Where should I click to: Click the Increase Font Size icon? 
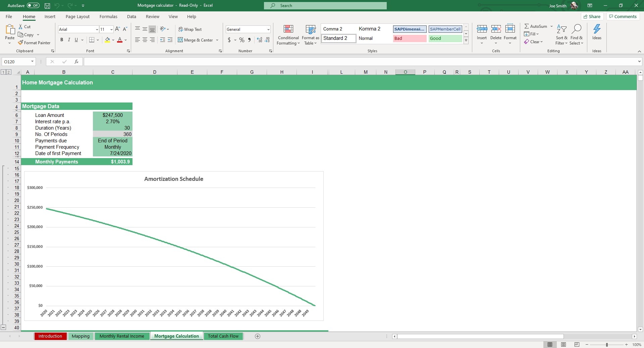click(x=117, y=29)
